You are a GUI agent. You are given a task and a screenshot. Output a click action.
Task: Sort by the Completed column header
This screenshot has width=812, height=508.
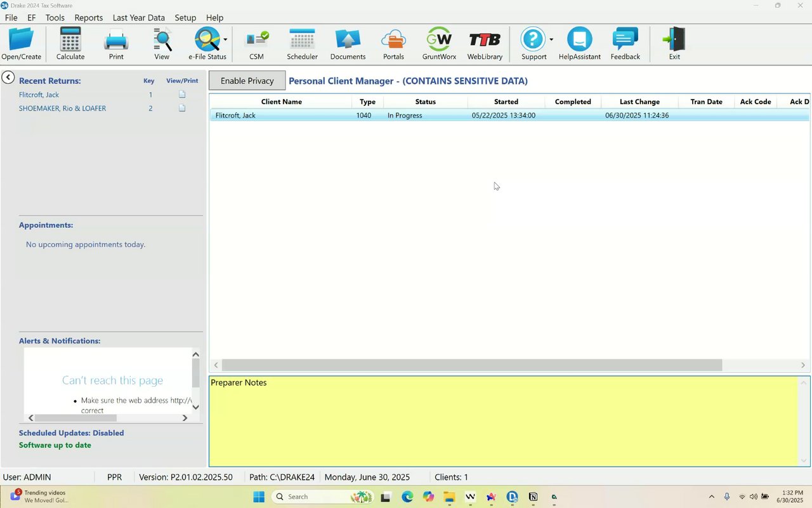573,102
